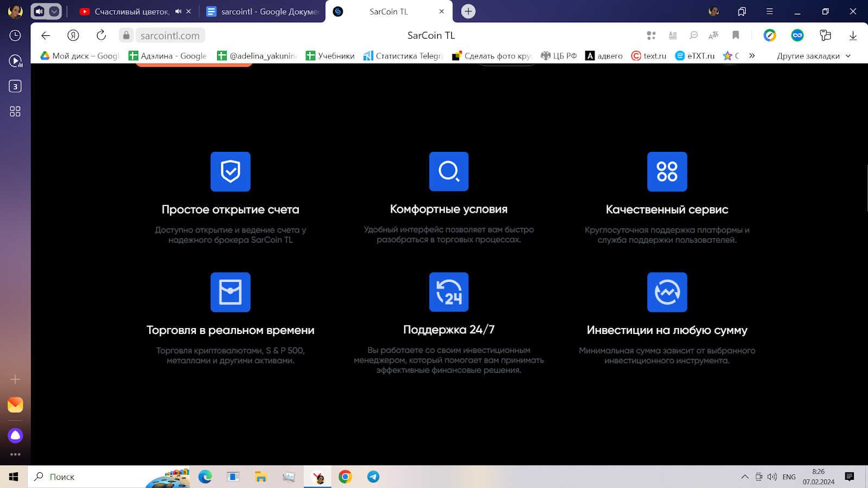Close the SarCoin TL tab
The width and height of the screenshot is (868, 488).
(x=442, y=11)
